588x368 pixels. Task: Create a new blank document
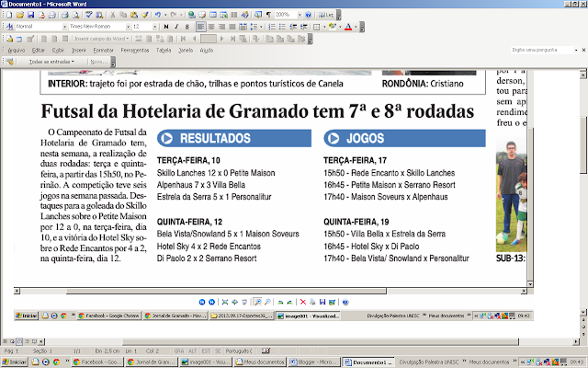9,15
